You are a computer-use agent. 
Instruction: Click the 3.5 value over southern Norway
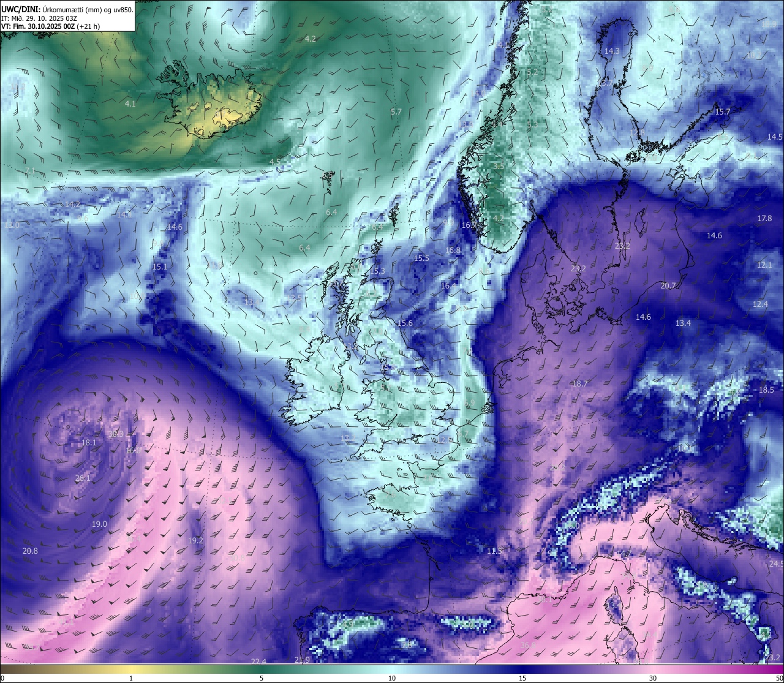(499, 166)
